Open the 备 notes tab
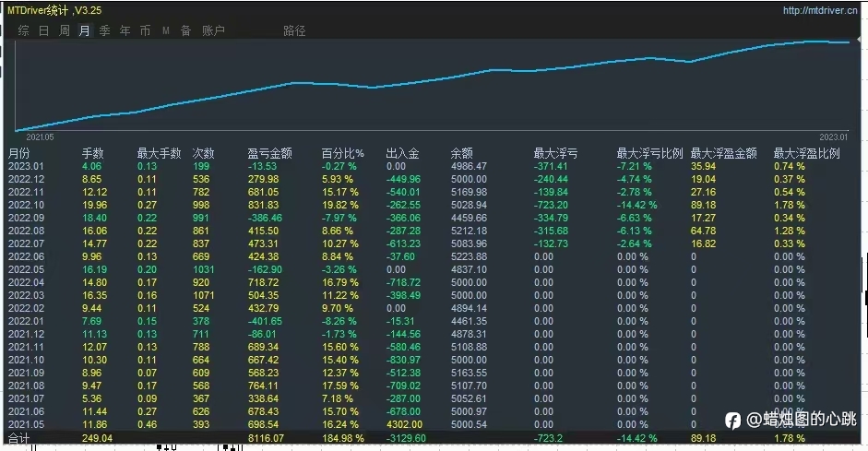 (x=186, y=30)
